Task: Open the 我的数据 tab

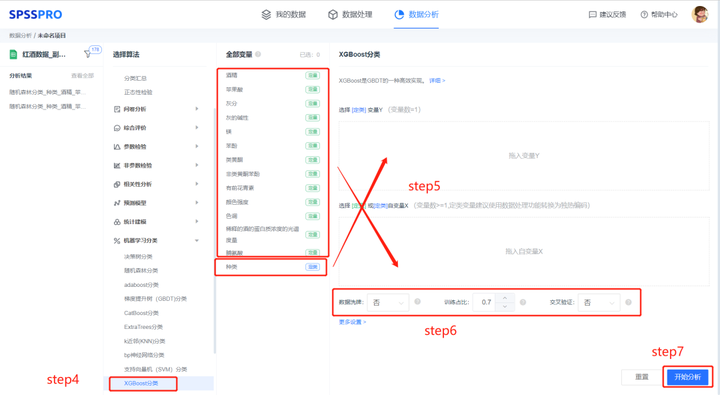Action: tap(284, 15)
